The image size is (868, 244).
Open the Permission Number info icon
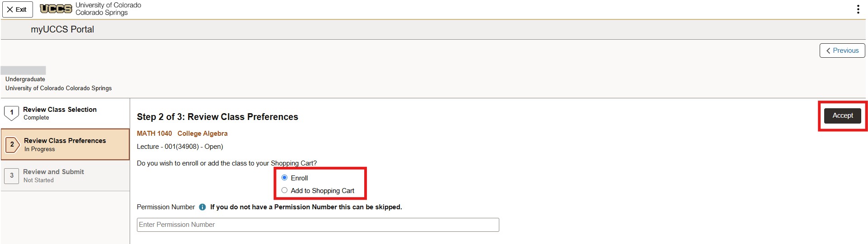(202, 207)
